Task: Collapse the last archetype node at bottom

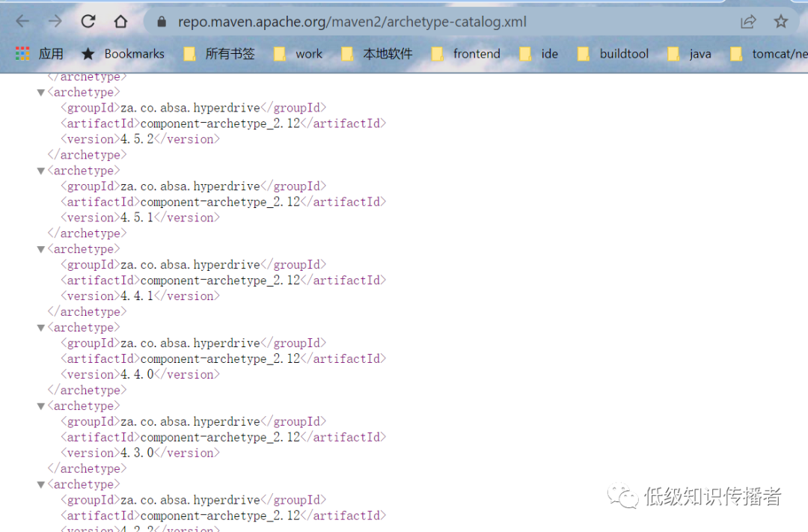Action: (x=40, y=485)
